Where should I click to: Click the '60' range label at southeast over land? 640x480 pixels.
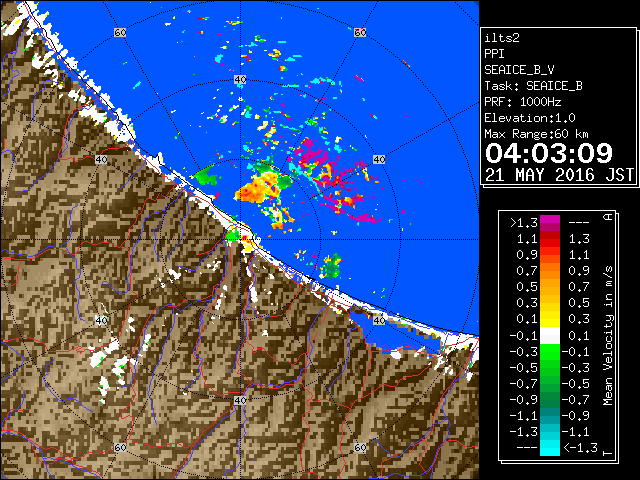(x=360, y=447)
